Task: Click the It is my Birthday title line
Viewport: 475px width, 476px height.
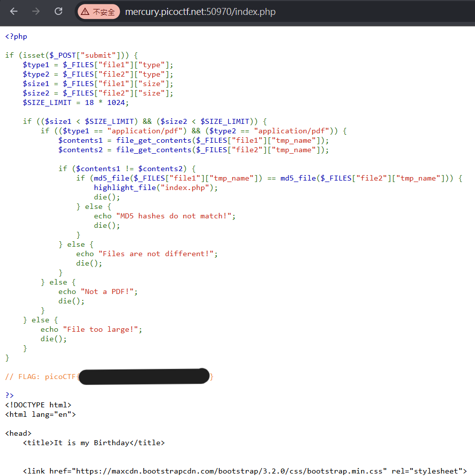Action: coord(94,443)
